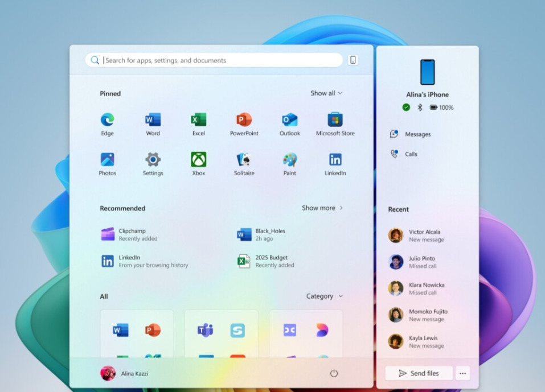
Task: Launch Word from the Pinned section
Action: tap(153, 124)
